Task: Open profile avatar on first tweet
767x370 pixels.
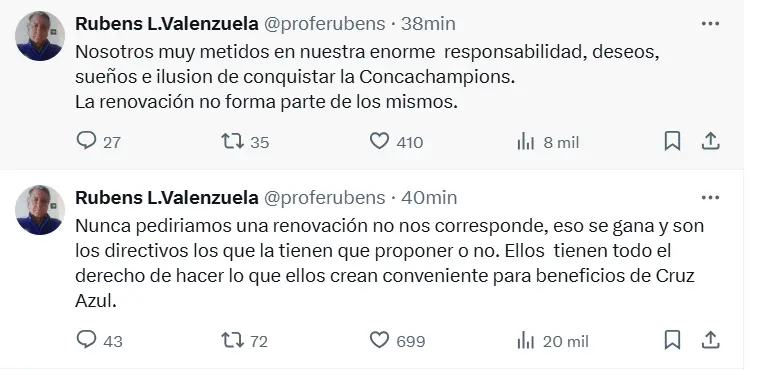Action: coord(40,36)
